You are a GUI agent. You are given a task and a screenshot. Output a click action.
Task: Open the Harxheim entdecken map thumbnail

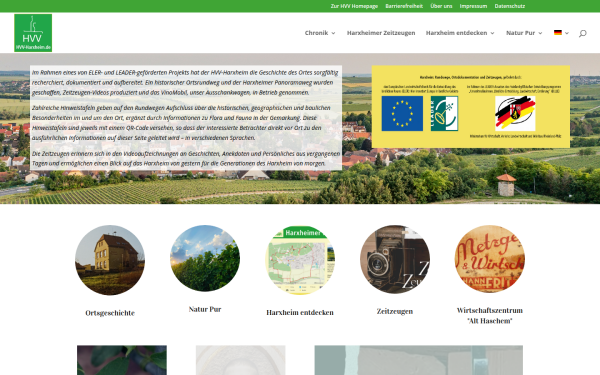point(300,260)
